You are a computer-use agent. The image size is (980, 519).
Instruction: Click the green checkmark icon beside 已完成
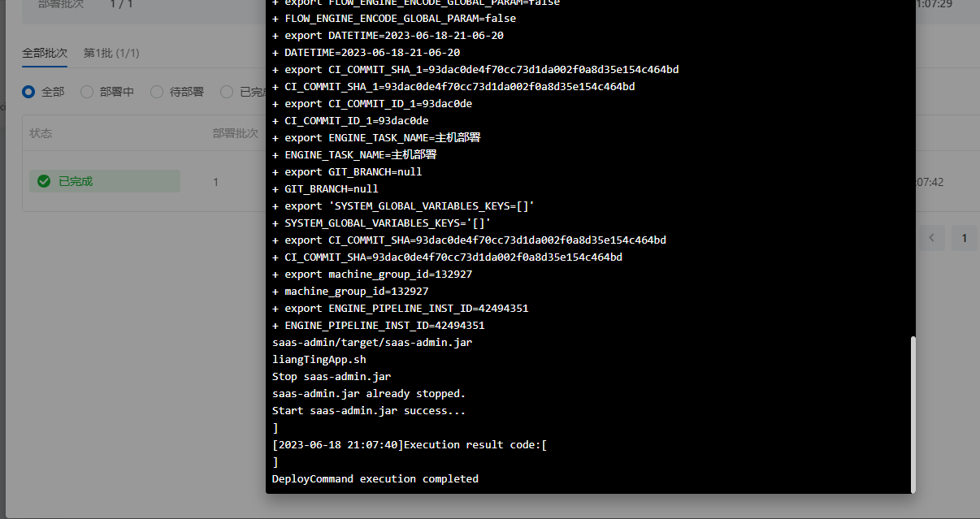(x=44, y=182)
